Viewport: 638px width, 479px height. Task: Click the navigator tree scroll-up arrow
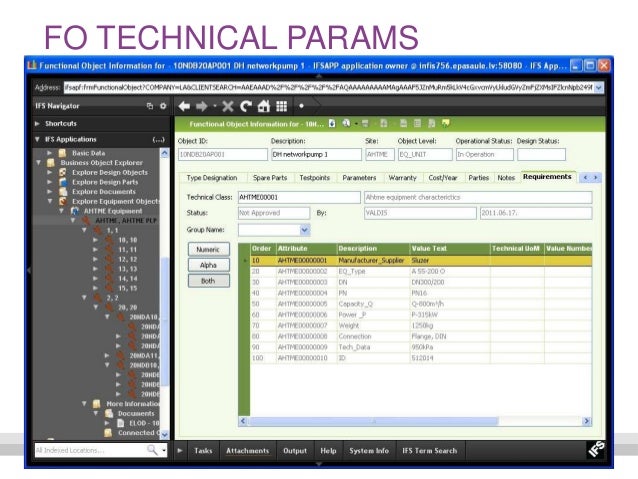point(164,153)
